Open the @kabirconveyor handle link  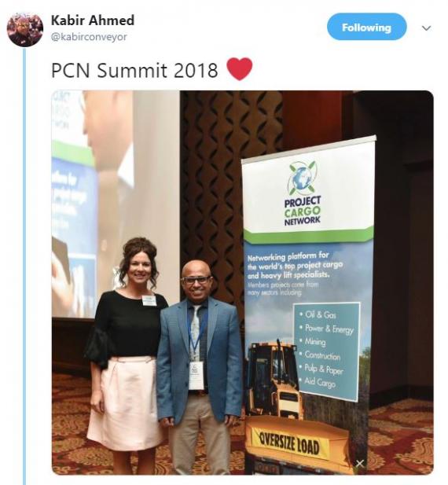pyautogui.click(x=89, y=37)
